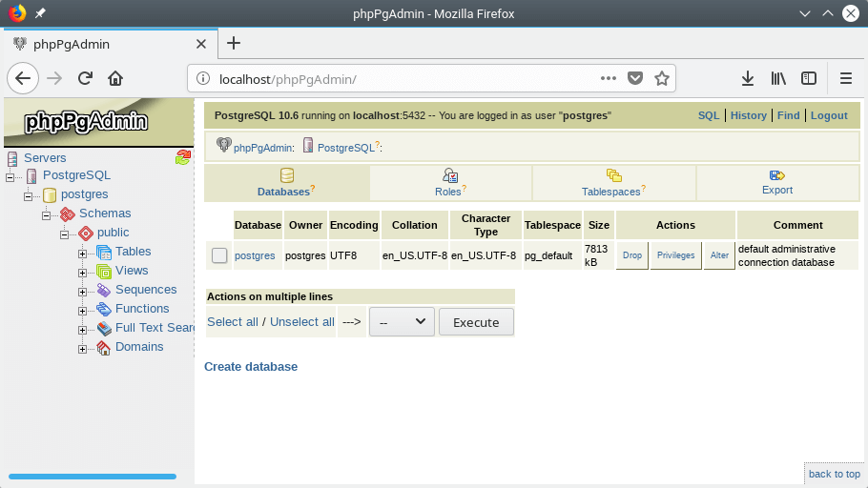Screen dimensions: 868x488
Task: Open the Firefox hamburger menu
Action: (845, 78)
